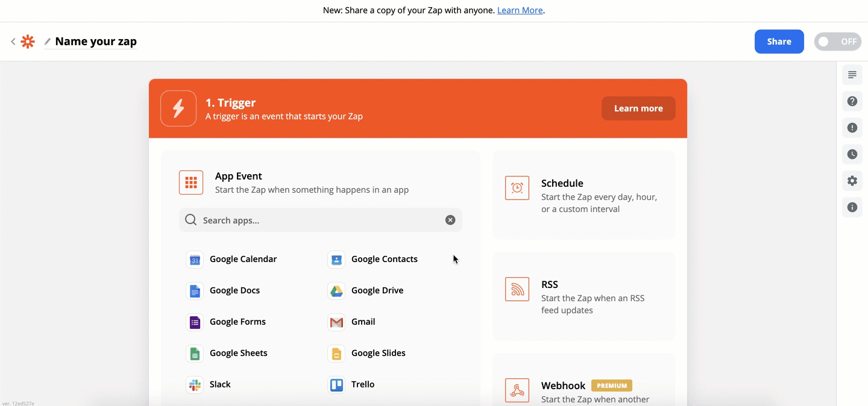Select the Google Forms icon
Image resolution: width=868 pixels, height=406 pixels.
(195, 322)
